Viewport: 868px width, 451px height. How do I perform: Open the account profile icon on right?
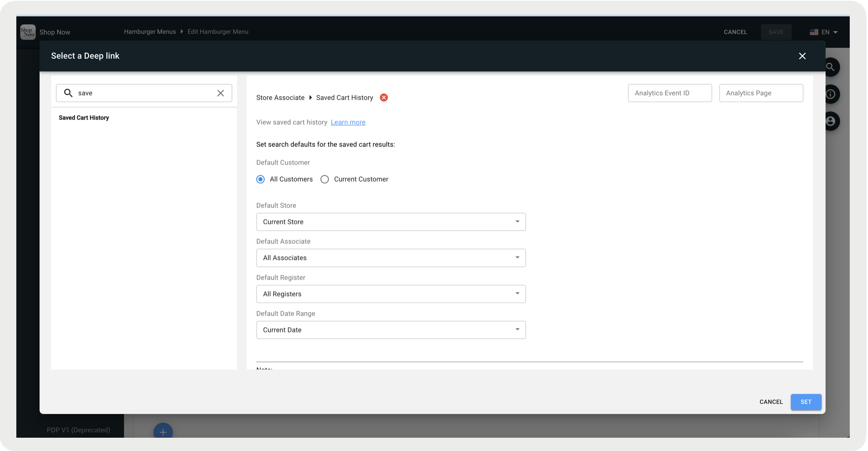(830, 121)
